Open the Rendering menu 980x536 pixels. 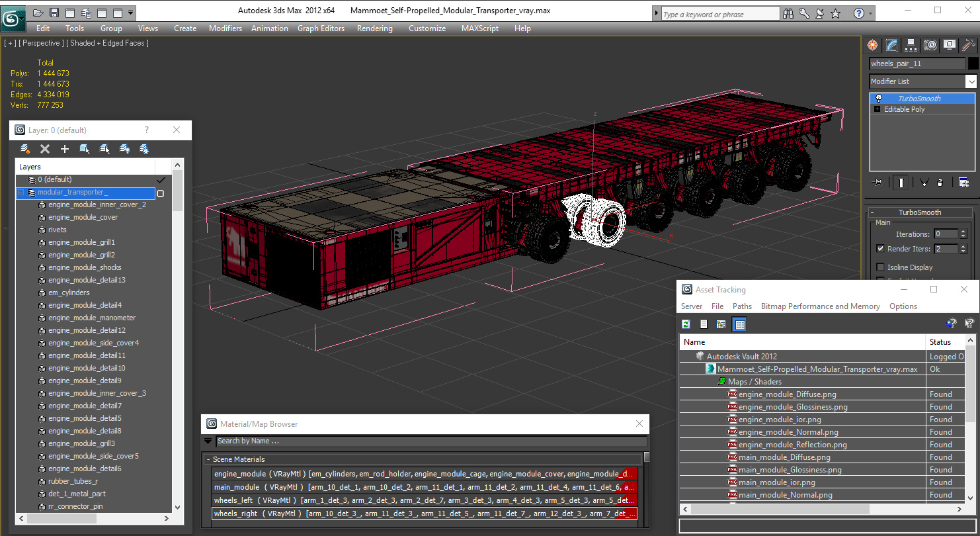click(374, 28)
